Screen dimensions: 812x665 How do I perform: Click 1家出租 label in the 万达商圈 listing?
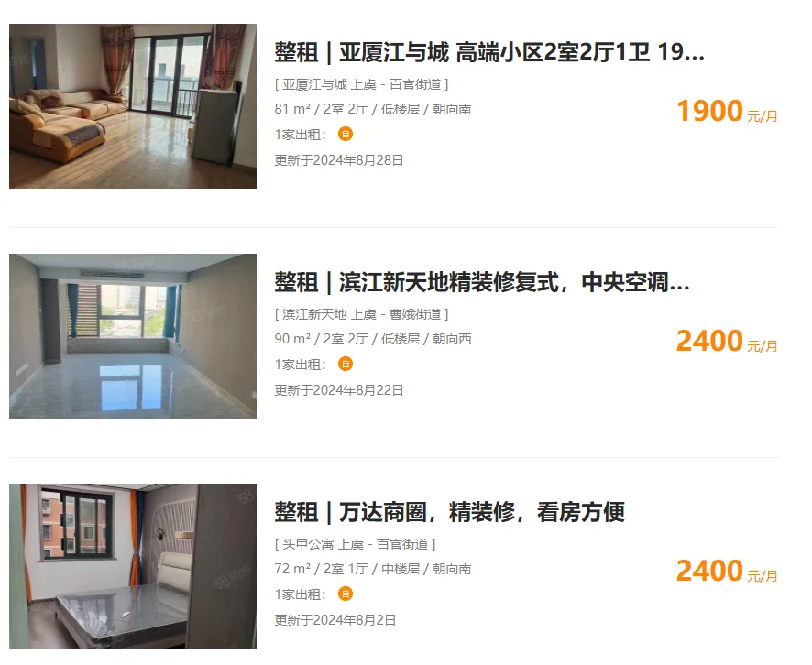pyautogui.click(x=301, y=594)
